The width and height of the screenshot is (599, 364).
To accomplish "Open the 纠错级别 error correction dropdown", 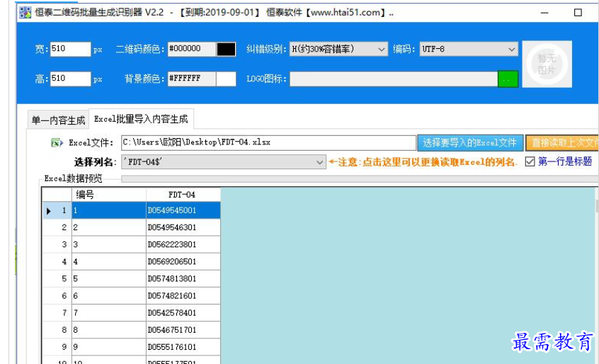I will click(x=338, y=49).
